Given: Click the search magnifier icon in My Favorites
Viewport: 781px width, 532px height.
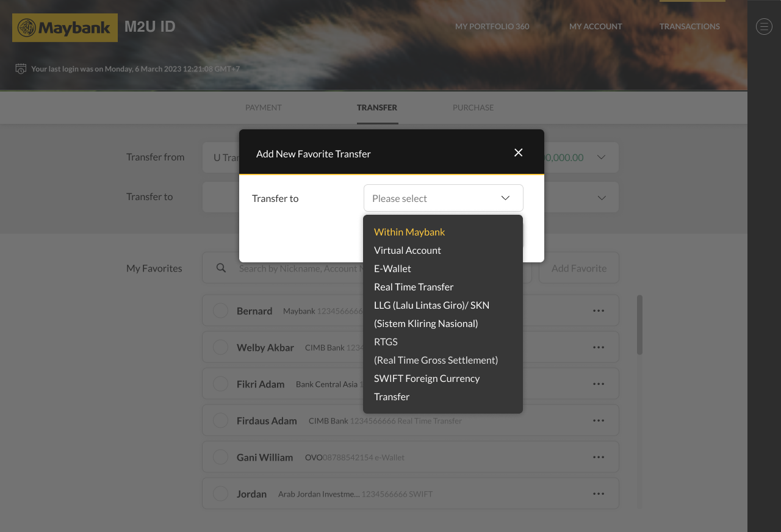Looking at the screenshot, I should (221, 268).
